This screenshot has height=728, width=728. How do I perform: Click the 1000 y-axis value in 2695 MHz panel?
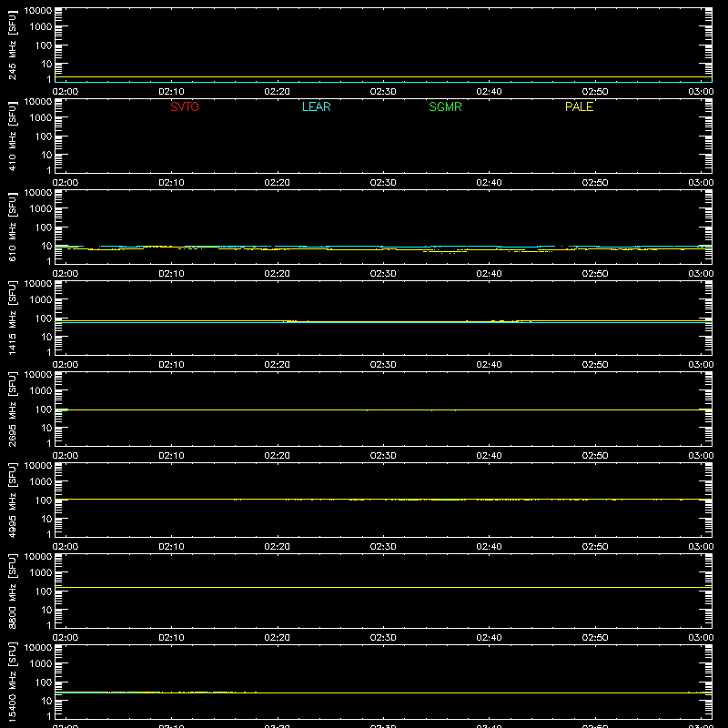coord(41,391)
